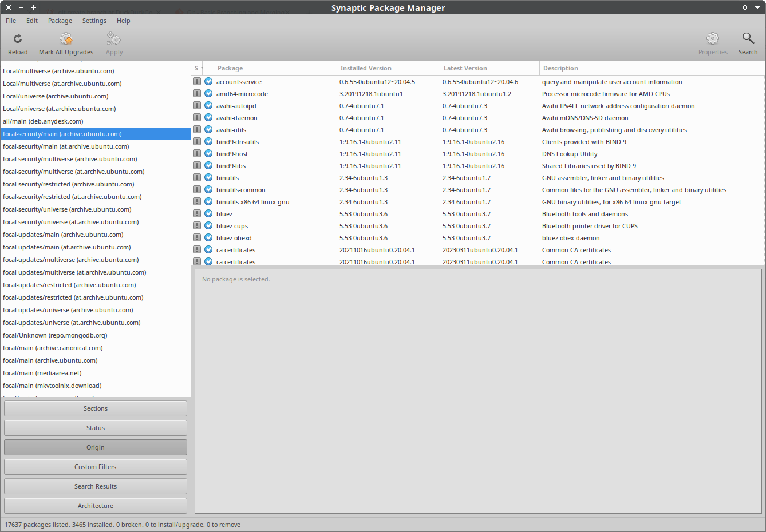Image resolution: width=766 pixels, height=532 pixels.
Task: Sort by the S status column header
Action: [x=197, y=68]
